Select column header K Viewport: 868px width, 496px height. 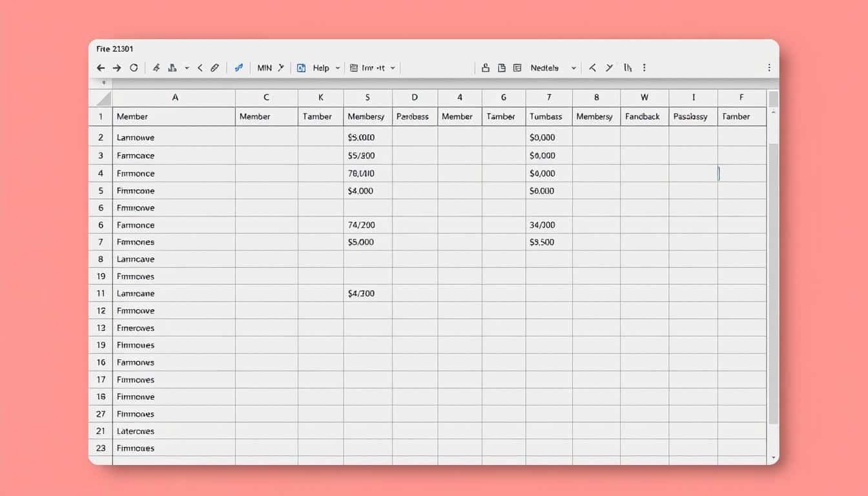point(320,98)
